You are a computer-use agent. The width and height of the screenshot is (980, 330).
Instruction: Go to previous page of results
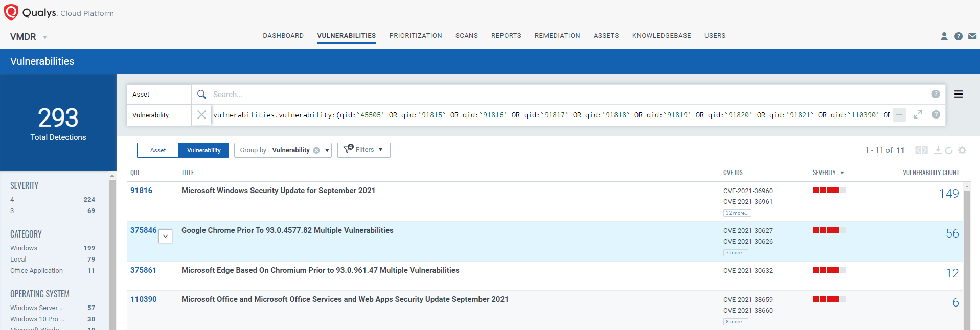click(918, 150)
